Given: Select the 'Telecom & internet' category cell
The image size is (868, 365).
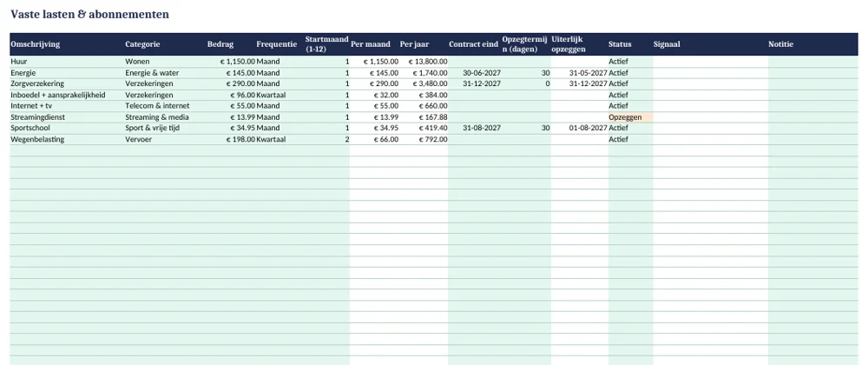Looking at the screenshot, I should 166,106.
